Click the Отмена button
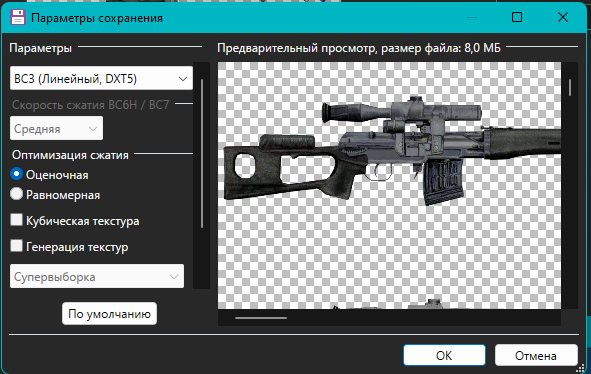The height and width of the screenshot is (374, 591). (x=536, y=355)
